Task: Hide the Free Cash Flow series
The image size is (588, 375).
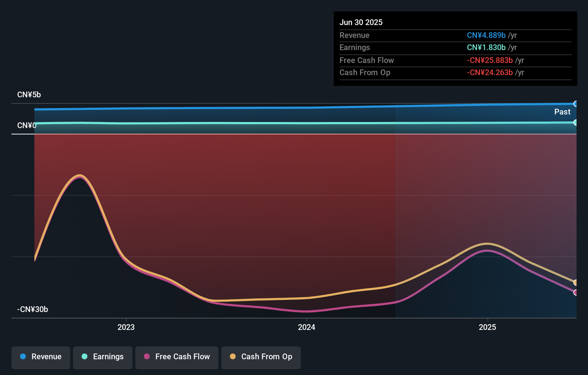Action: [x=177, y=357]
